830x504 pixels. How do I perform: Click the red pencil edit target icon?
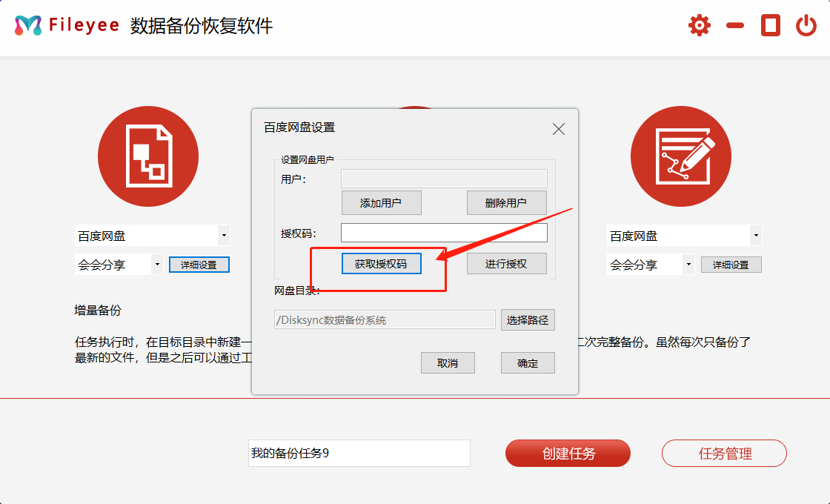click(x=680, y=156)
